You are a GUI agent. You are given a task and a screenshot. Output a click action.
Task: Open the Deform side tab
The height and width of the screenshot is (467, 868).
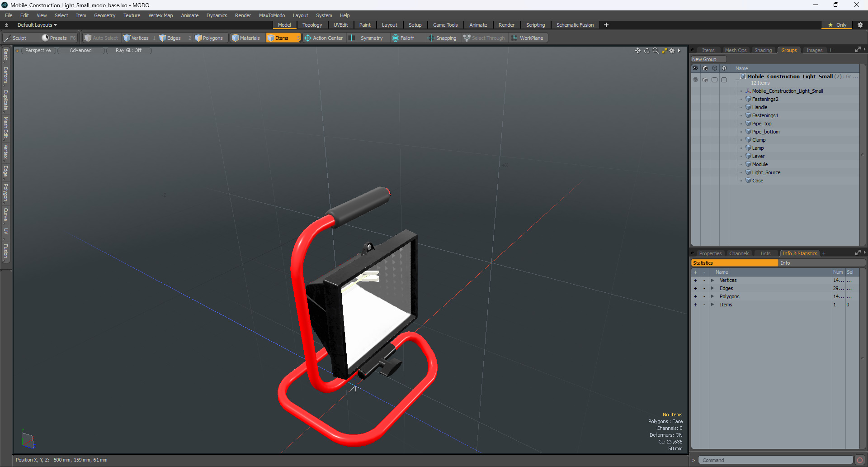(x=5, y=75)
